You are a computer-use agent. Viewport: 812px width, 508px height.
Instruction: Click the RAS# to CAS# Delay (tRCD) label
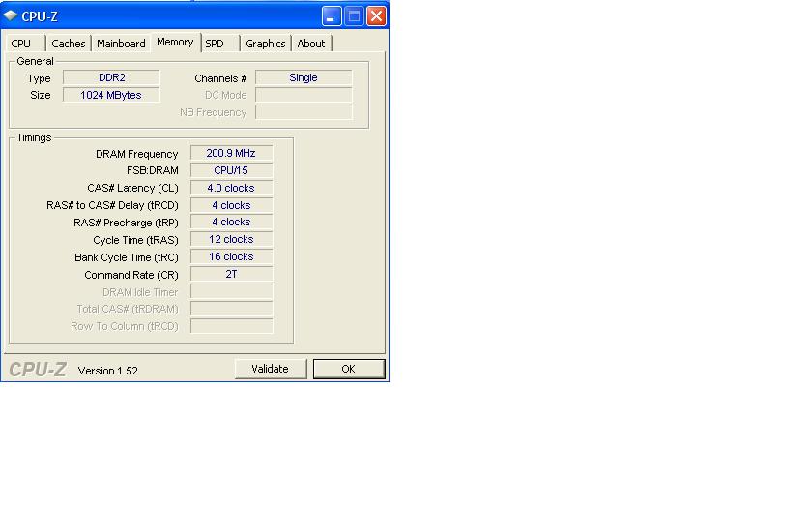point(112,205)
